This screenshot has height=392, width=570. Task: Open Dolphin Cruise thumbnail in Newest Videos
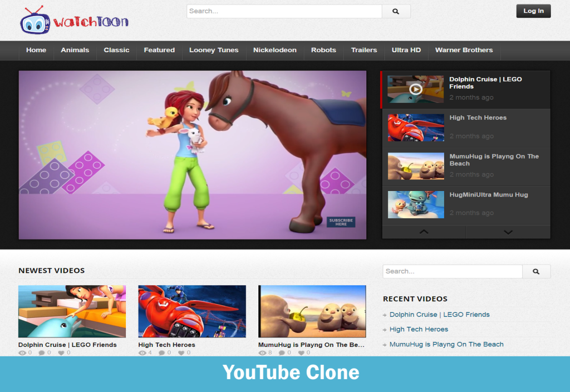point(72,311)
